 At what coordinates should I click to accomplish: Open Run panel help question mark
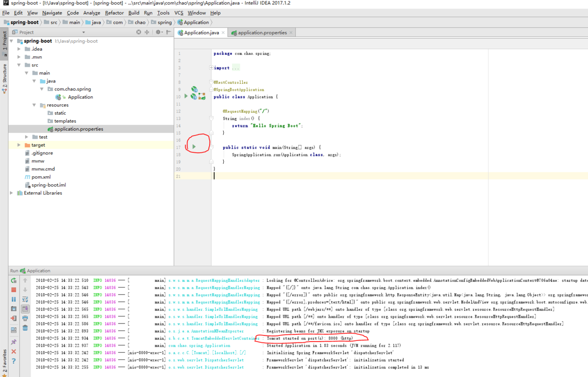tap(14, 361)
